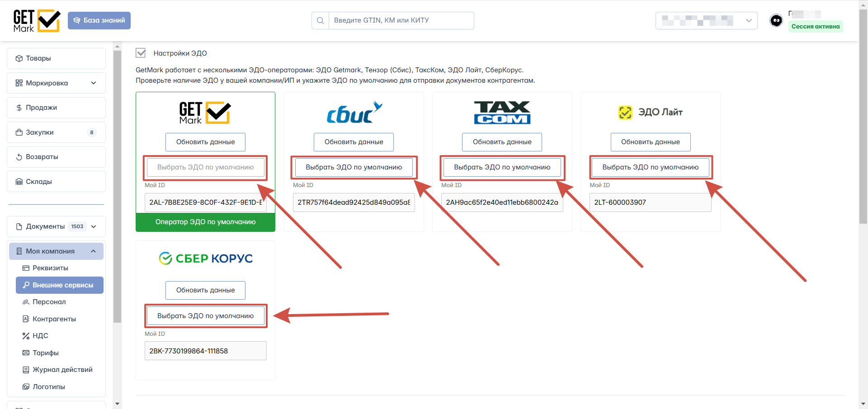Click Обновить данные in TaxCom card

click(x=502, y=142)
